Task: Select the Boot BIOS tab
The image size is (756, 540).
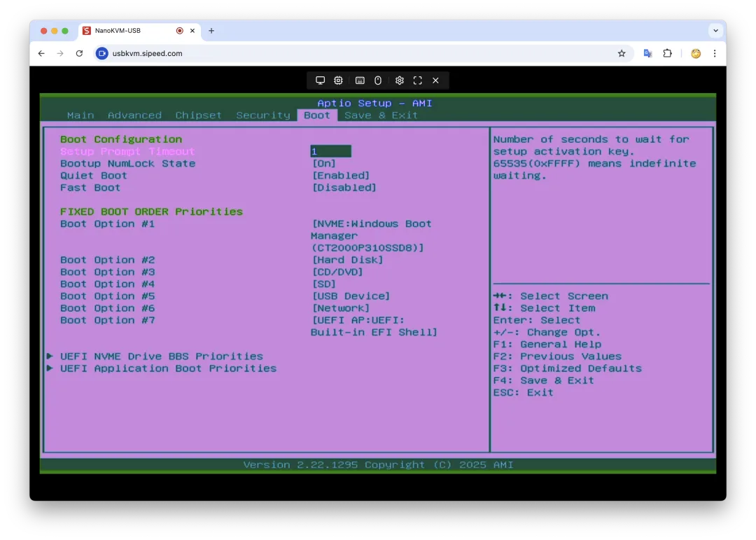Action: 317,116
